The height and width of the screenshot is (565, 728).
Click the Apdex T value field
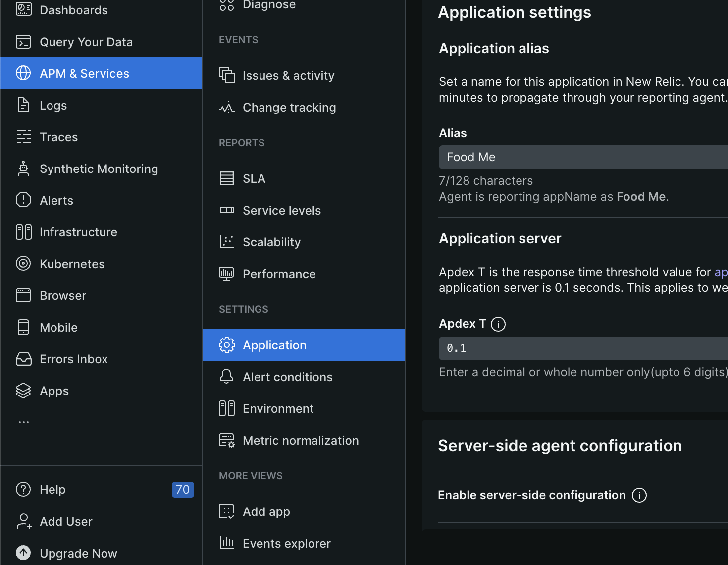tap(583, 348)
